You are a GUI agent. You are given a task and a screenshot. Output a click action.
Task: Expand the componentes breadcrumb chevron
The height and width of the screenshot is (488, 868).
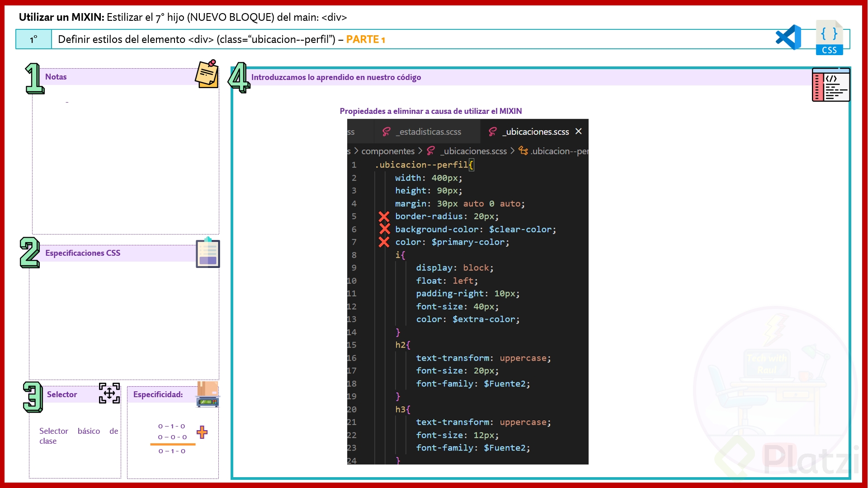tap(421, 151)
